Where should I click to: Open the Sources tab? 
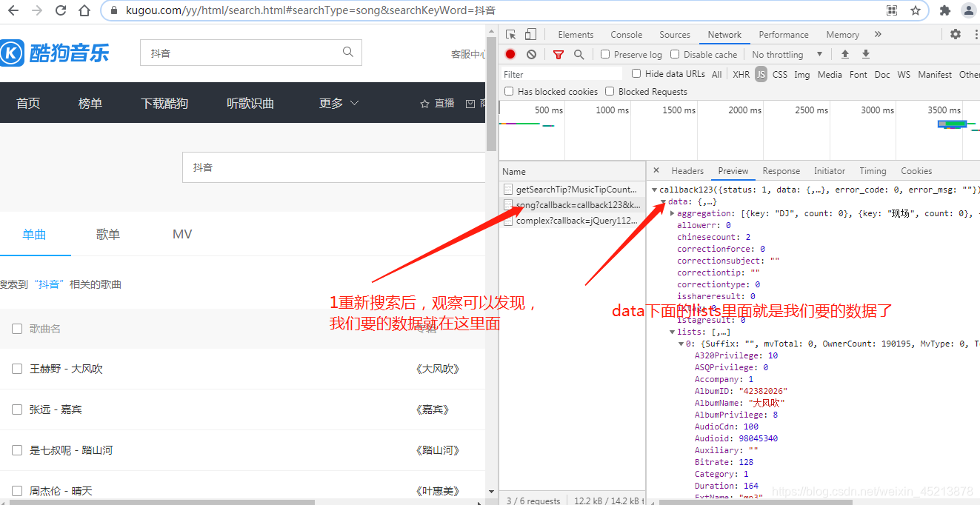pos(675,34)
